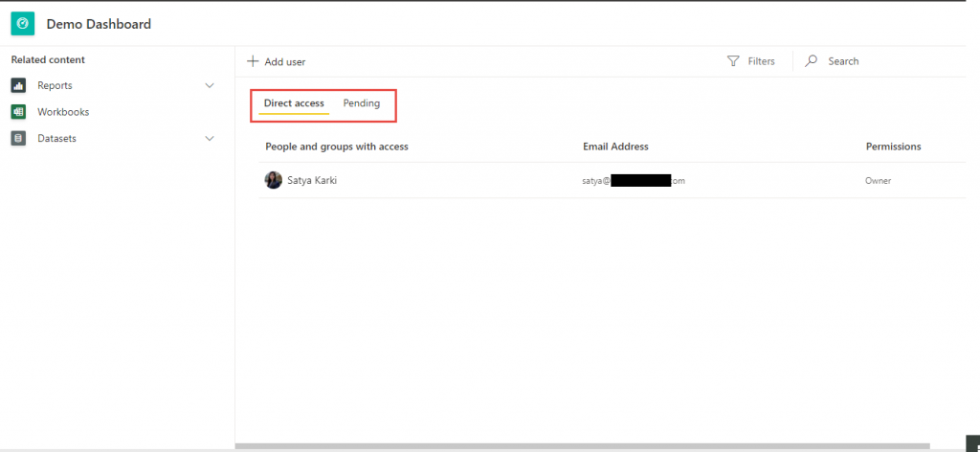Click the Email Address column header
Screen dimensions: 980x452
pyautogui.click(x=615, y=147)
